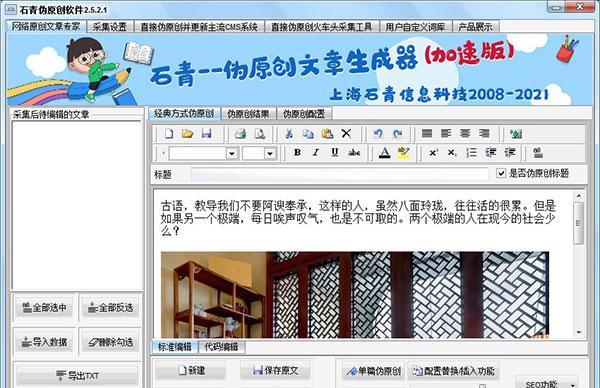
Task: Apply superscript formatting
Action: pos(433,153)
